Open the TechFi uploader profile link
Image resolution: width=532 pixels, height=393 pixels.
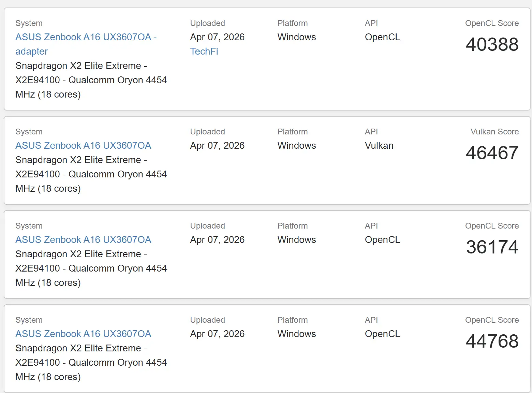[x=204, y=51]
